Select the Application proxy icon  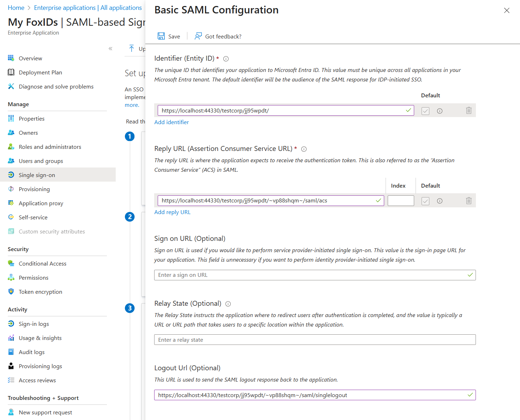tap(11, 203)
